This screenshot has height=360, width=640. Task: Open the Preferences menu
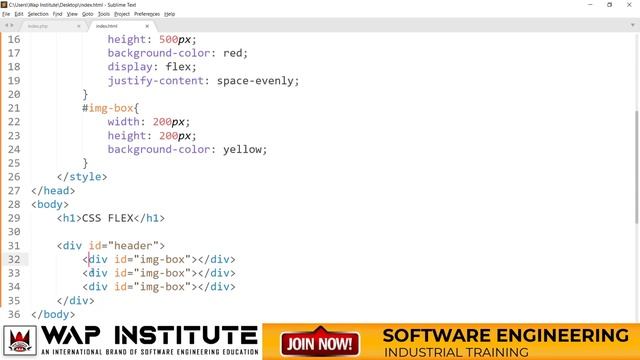point(147,14)
